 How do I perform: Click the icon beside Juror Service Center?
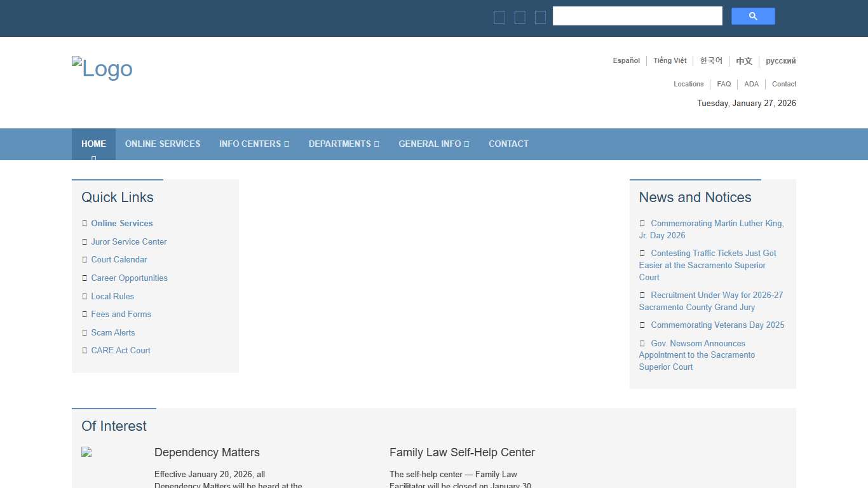(85, 241)
